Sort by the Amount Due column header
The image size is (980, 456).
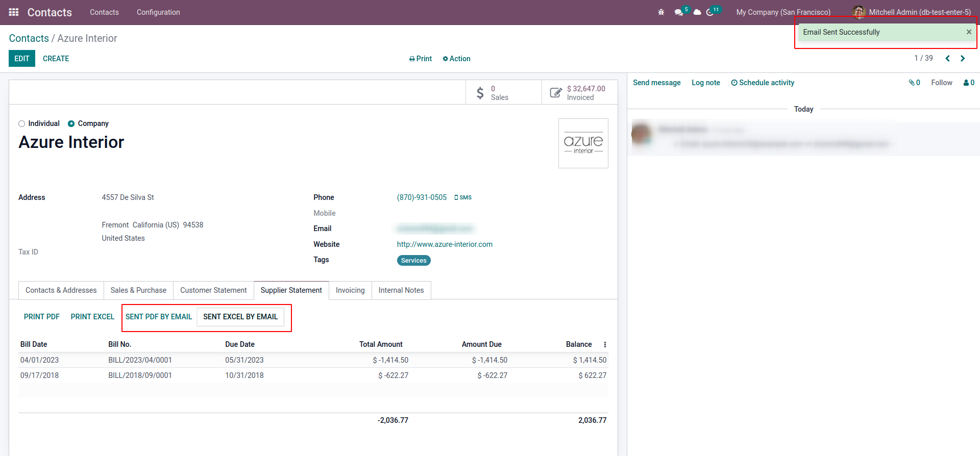482,344
